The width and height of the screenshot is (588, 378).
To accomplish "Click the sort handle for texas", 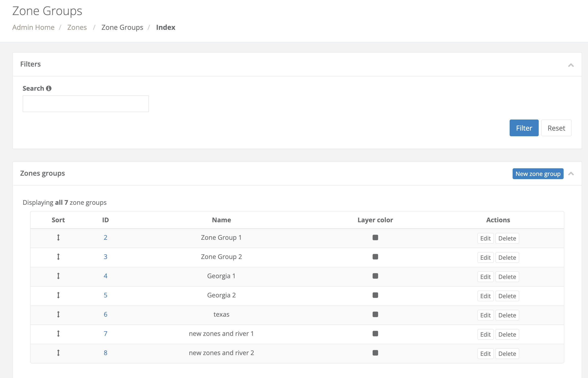I will point(58,314).
